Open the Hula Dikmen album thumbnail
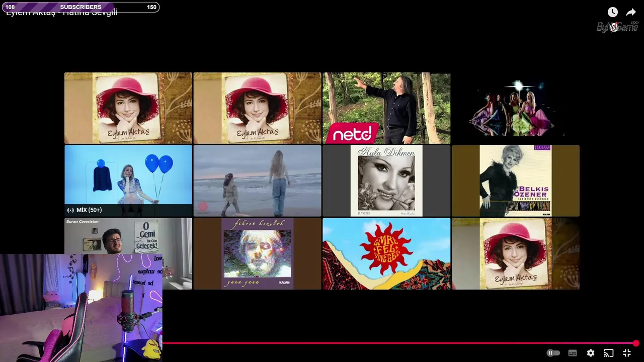The width and height of the screenshot is (644, 362). tap(386, 180)
